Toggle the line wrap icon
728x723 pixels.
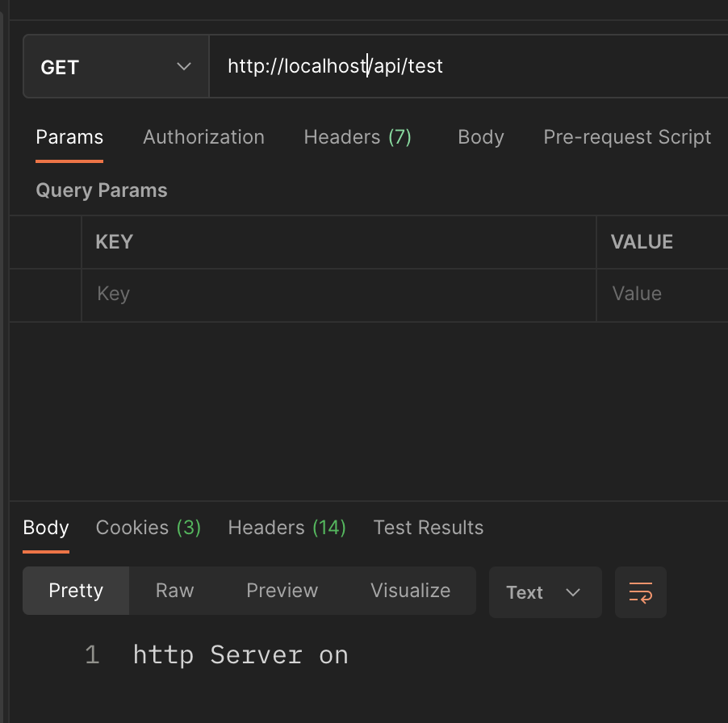click(641, 592)
